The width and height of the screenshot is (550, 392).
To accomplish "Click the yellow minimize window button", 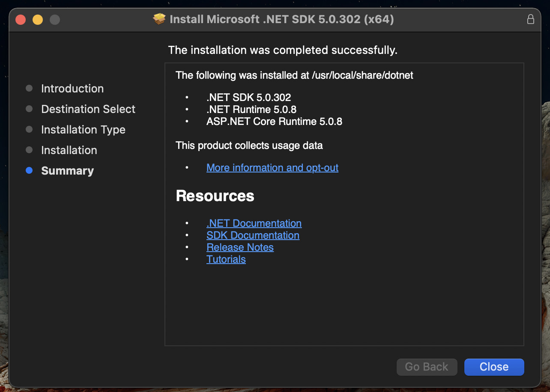I will (38, 20).
